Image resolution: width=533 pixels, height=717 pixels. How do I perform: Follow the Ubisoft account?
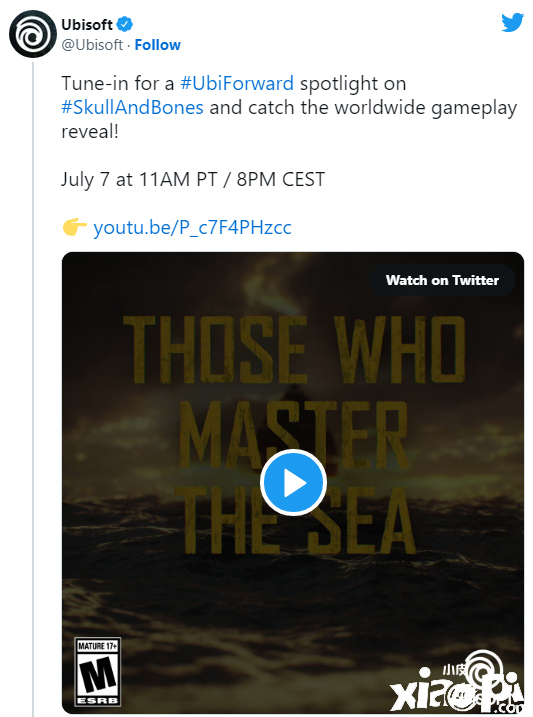158,45
